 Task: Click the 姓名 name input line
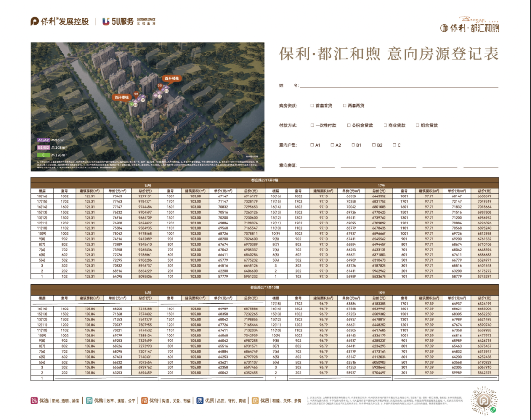[x=398, y=86]
